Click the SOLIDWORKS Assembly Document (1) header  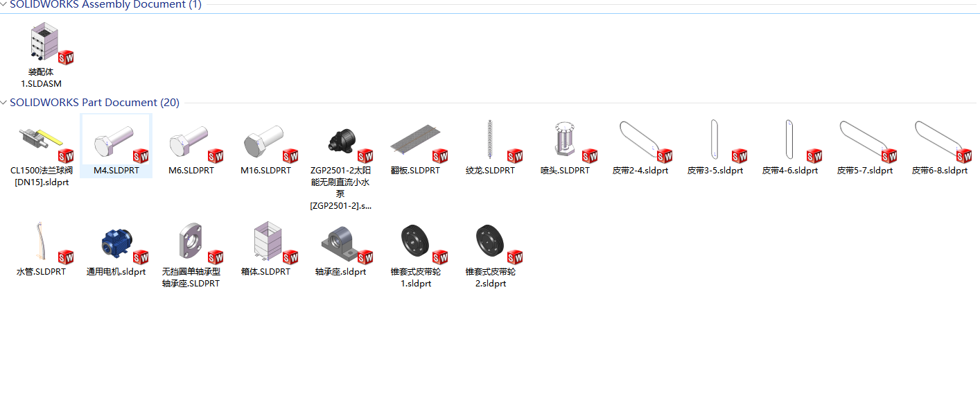click(x=105, y=5)
